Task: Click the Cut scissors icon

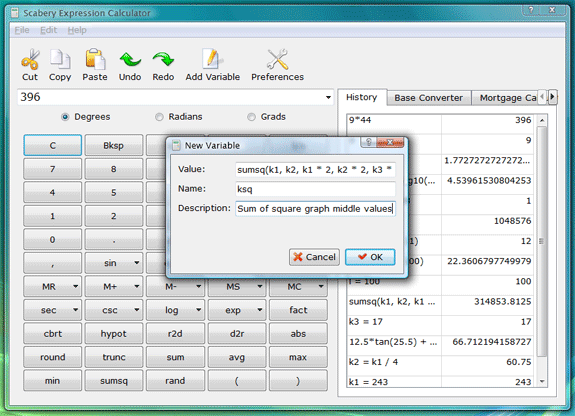Action: pyautogui.click(x=30, y=59)
